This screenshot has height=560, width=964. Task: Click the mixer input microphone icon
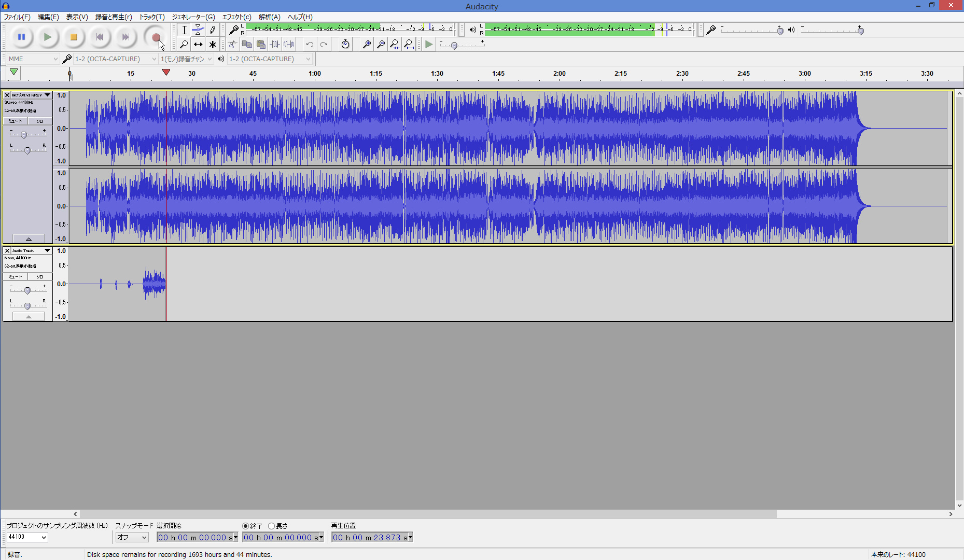coord(711,30)
